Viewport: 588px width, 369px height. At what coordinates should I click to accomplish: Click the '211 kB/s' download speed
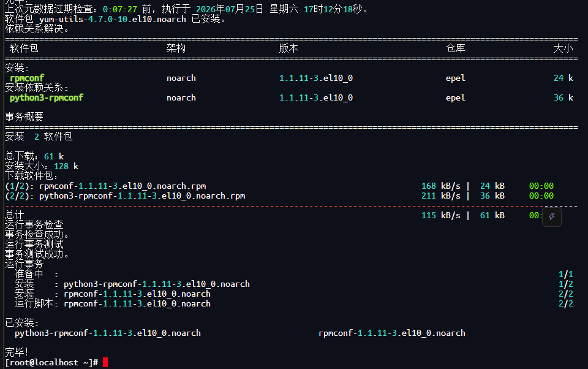[440, 196]
